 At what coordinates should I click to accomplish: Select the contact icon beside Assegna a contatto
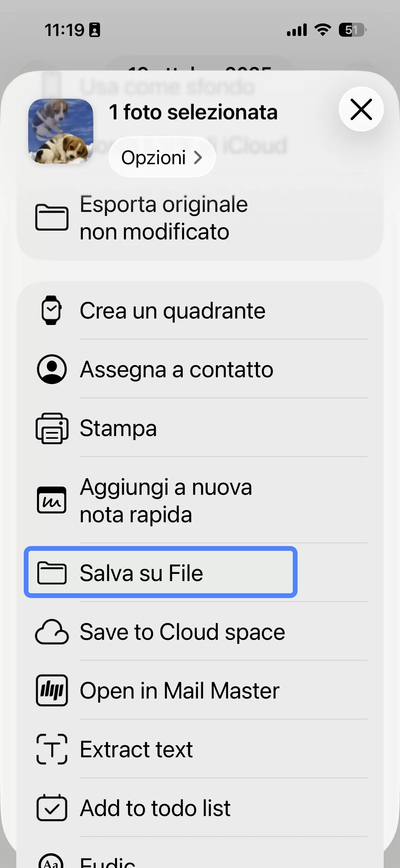[x=52, y=370]
